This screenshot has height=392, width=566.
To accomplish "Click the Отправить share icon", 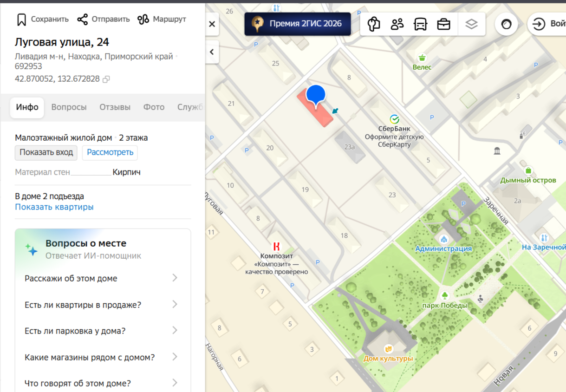I will (x=82, y=19).
